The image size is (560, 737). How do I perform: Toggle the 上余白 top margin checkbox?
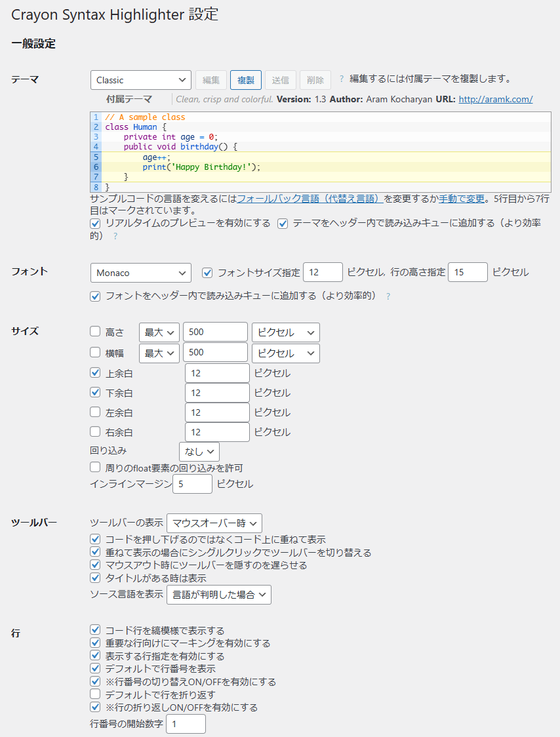point(96,372)
